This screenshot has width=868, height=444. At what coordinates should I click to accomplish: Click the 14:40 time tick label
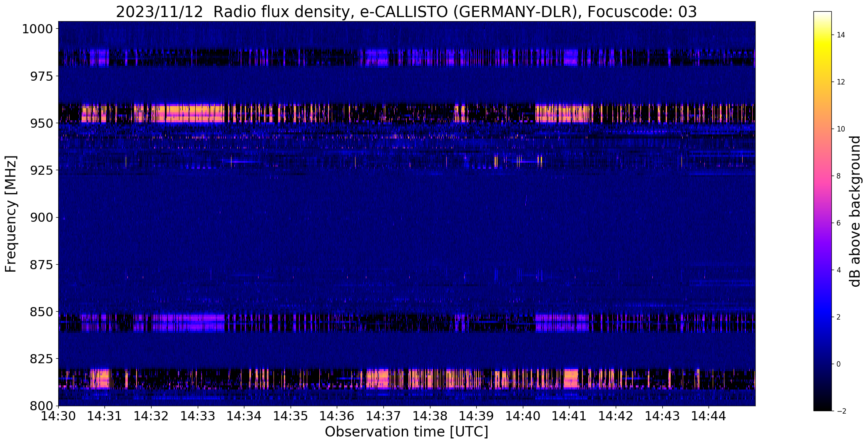523,416
